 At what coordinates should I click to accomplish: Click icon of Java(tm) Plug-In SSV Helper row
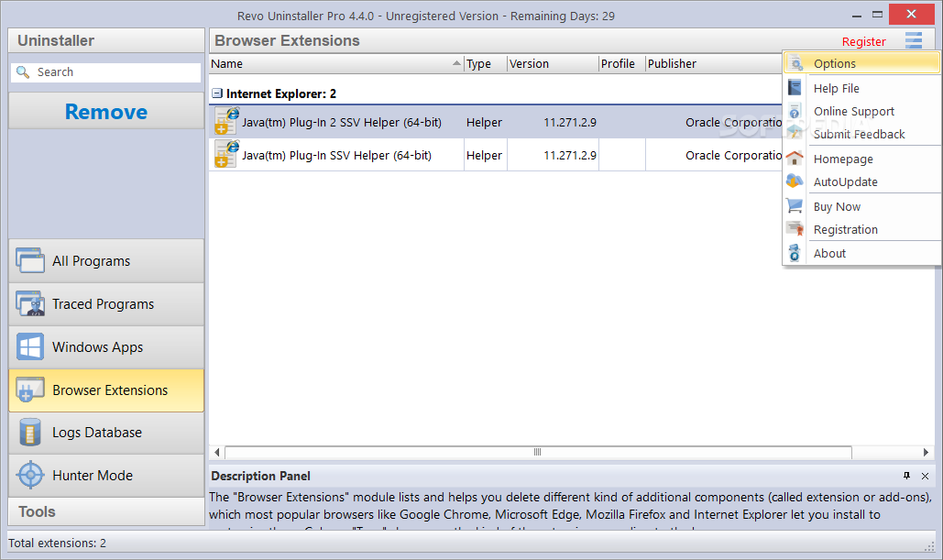point(226,155)
